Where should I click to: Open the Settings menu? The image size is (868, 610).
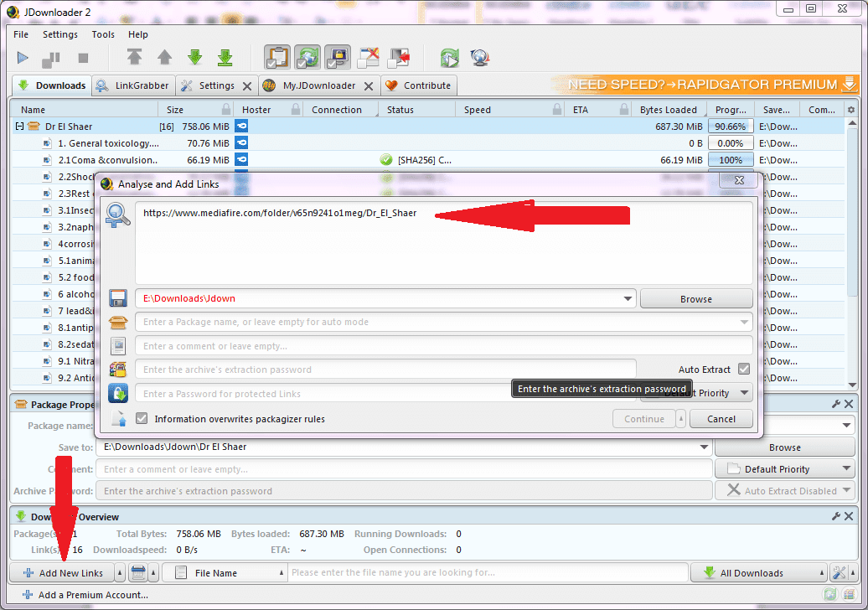click(x=60, y=34)
